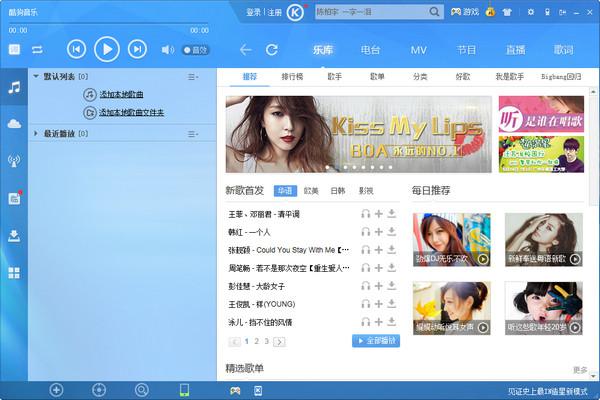
Task: Click 更多 next to 精选歌单
Action: click(580, 370)
